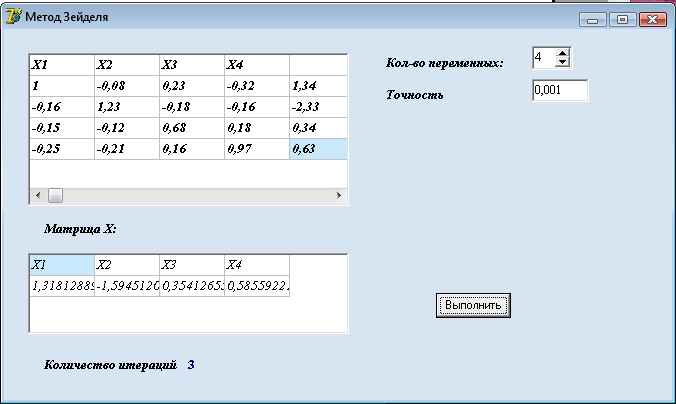
Task: Select the cell with value -0,12
Action: coord(127,128)
